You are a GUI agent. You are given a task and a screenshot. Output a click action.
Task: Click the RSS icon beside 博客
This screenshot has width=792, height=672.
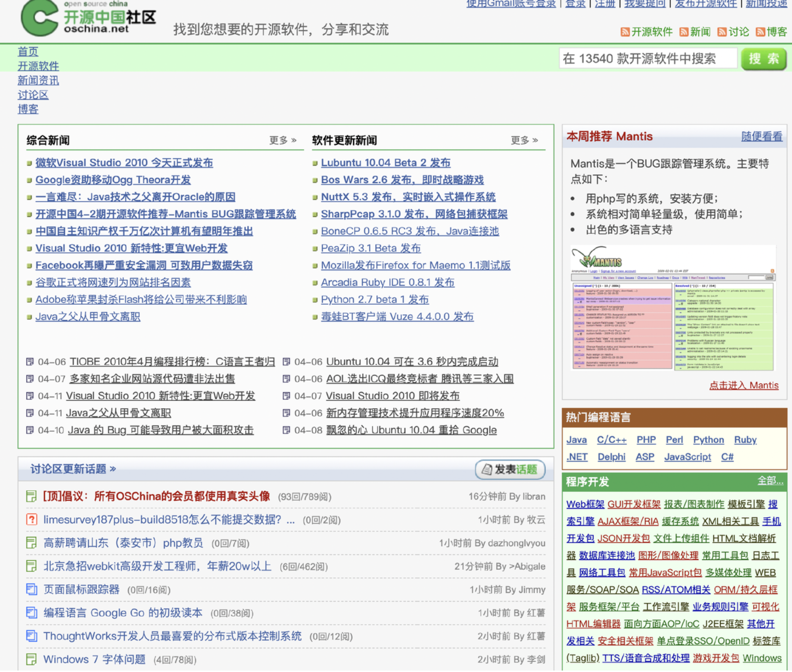tap(760, 32)
